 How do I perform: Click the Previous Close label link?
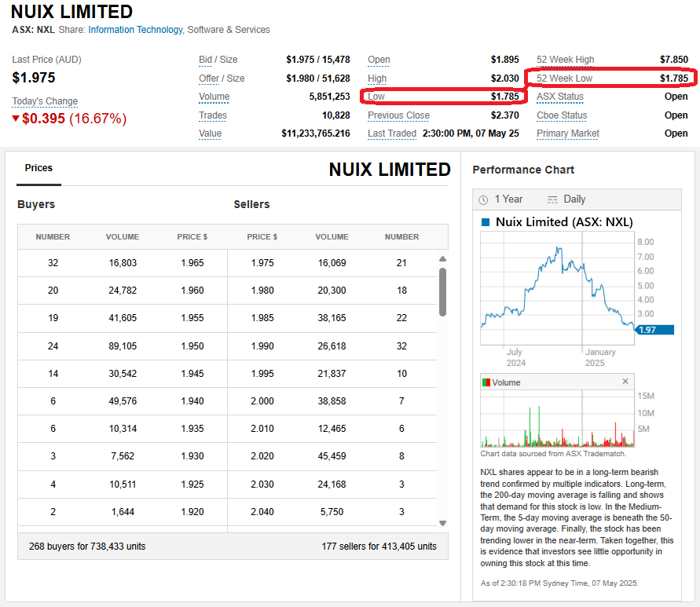[398, 115]
